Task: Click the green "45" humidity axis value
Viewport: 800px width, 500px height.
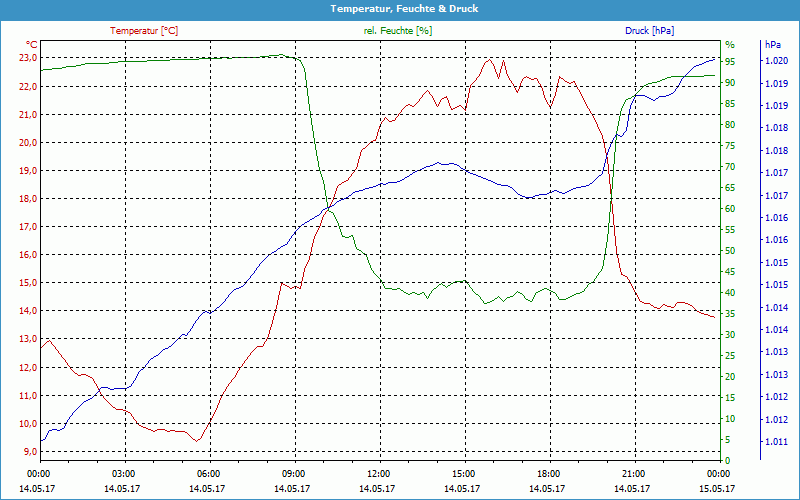Action: [x=730, y=272]
